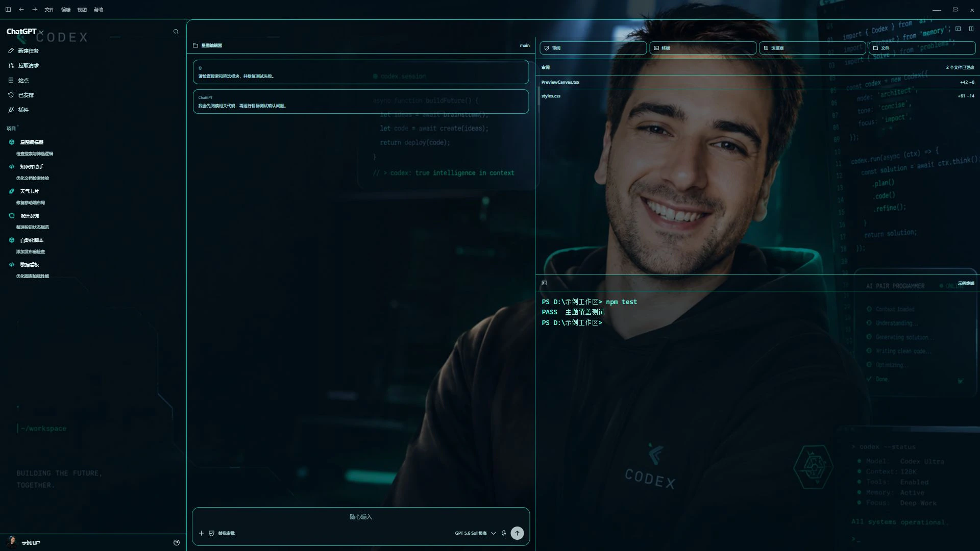Switch to the 文件 tab in right panel

pyautogui.click(x=922, y=48)
